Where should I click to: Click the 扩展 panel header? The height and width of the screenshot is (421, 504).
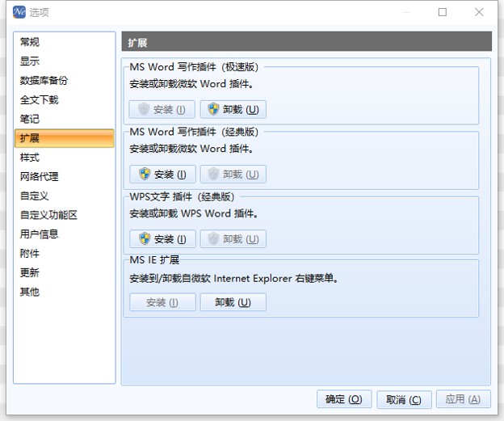(307, 41)
